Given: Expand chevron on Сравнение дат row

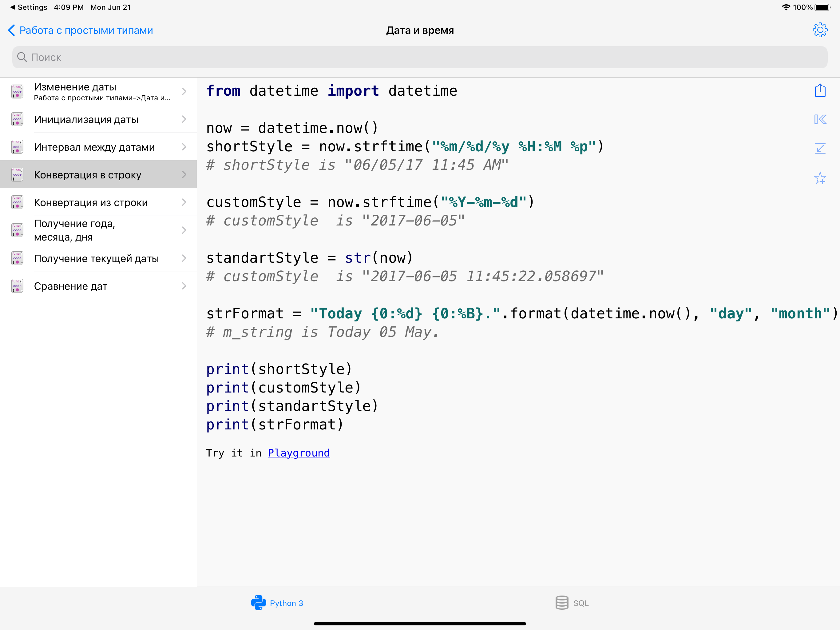Looking at the screenshot, I should 184,286.
